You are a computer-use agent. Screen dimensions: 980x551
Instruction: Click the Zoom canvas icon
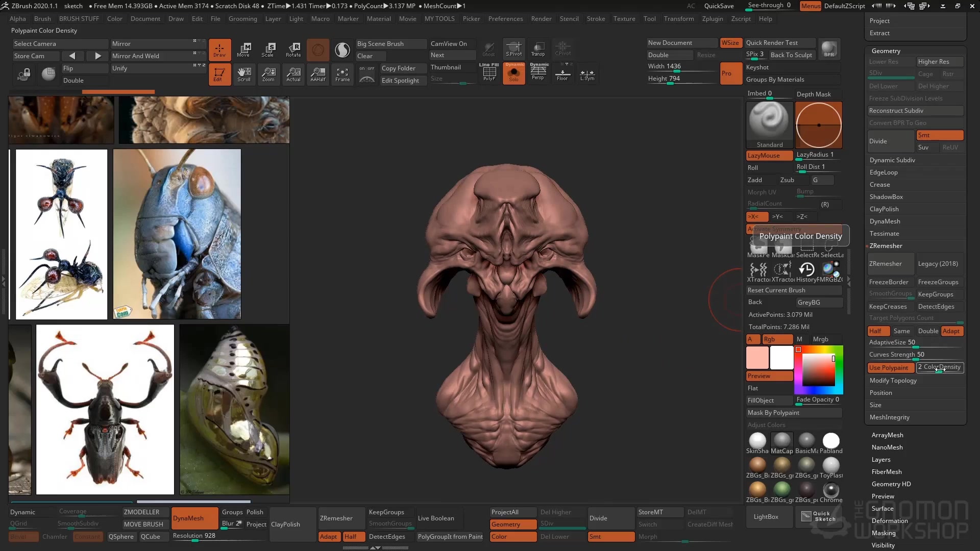[x=268, y=74]
